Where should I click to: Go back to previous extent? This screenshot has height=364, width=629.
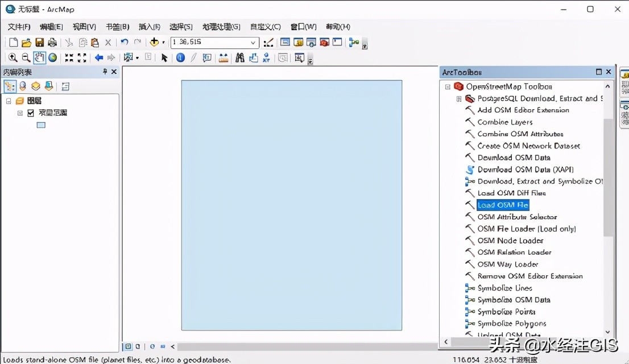click(99, 58)
